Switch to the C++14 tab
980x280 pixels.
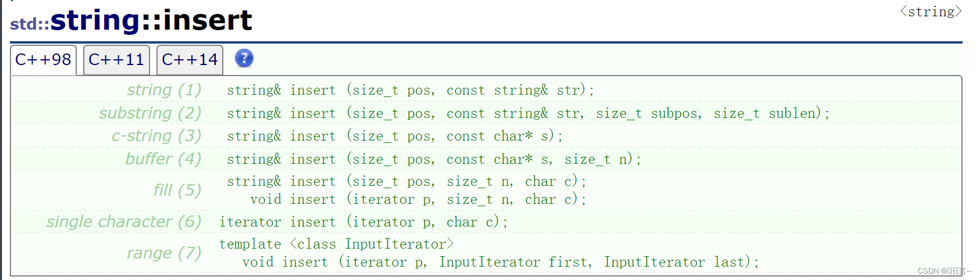[x=190, y=60]
